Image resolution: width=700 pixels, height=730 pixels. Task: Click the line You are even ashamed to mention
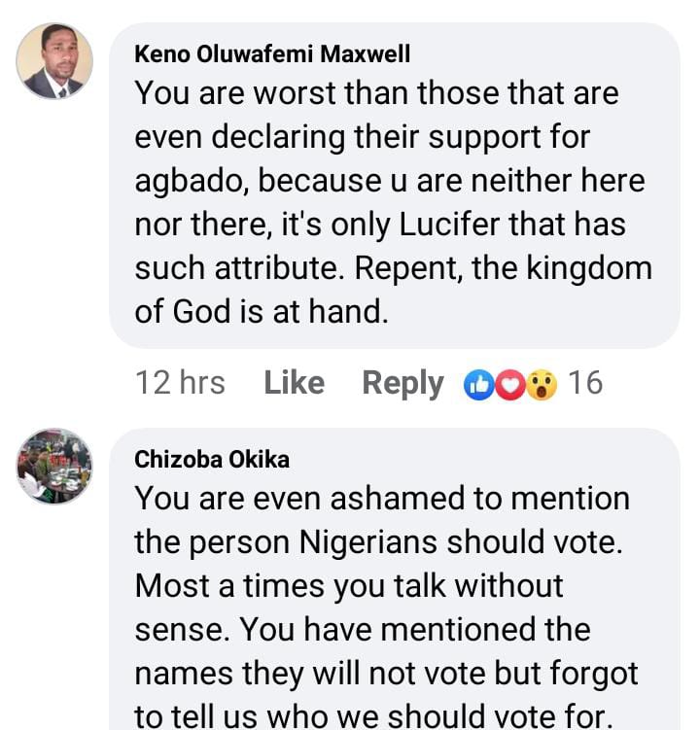382,499
